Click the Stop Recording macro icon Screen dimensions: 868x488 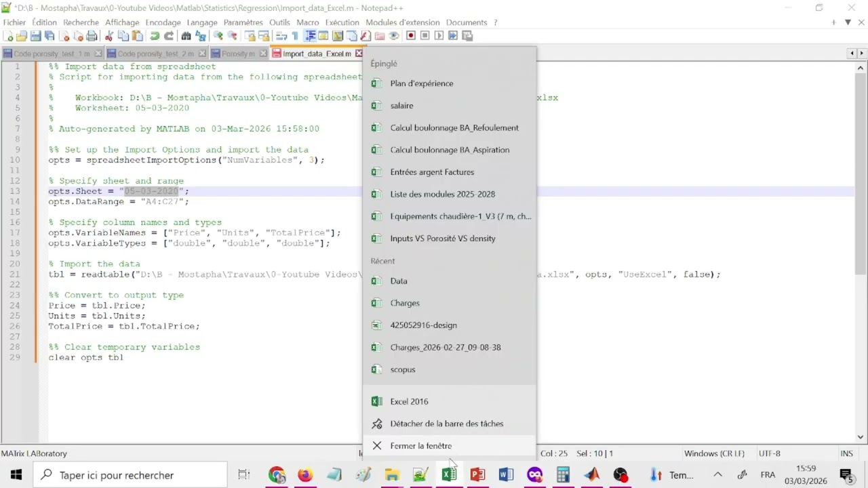[425, 36]
